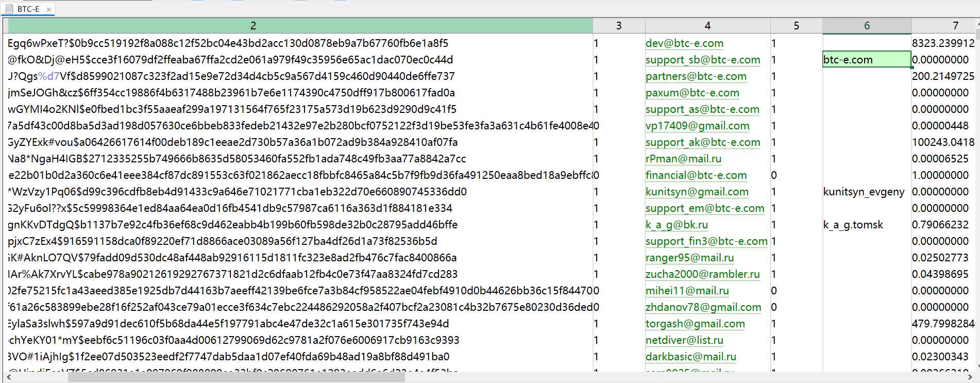
Task: Click the zhdanov78@gmail.com link
Action: pyautogui.click(x=703, y=307)
